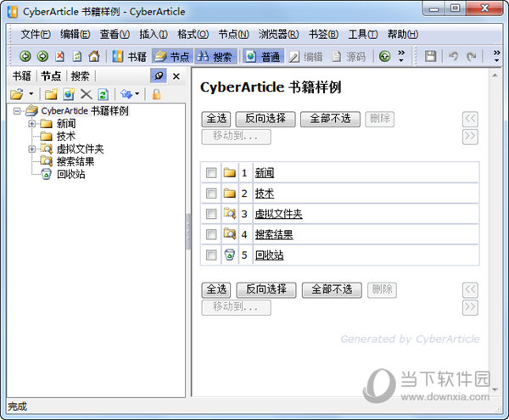The height and width of the screenshot is (420, 509).
Task: Switch to the 节点 panel tab
Action: [x=51, y=76]
